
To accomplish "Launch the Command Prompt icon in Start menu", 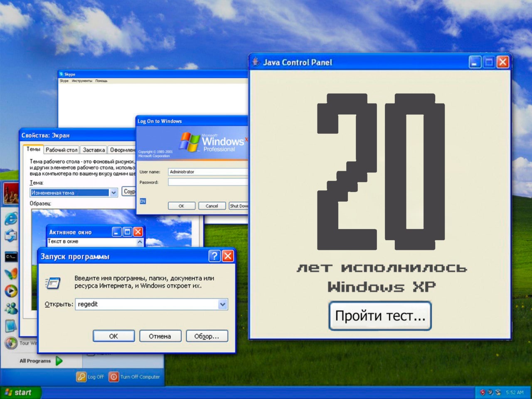I will click(11, 257).
